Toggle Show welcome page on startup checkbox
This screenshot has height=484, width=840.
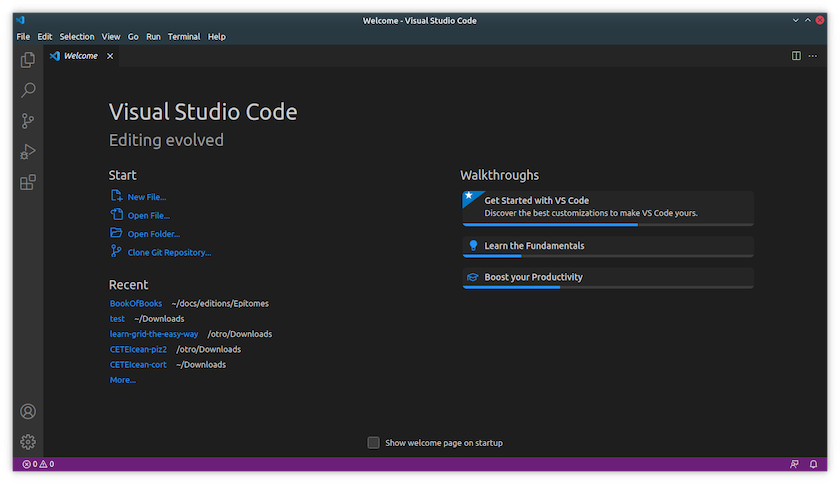[373, 442]
